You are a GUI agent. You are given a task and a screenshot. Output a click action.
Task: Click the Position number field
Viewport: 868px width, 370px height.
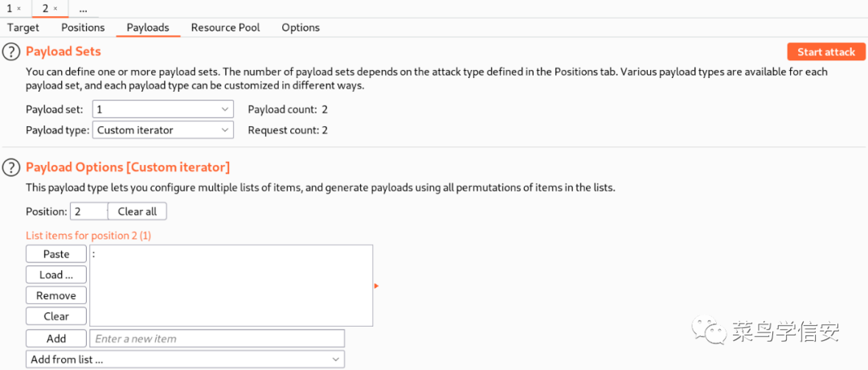tap(88, 212)
